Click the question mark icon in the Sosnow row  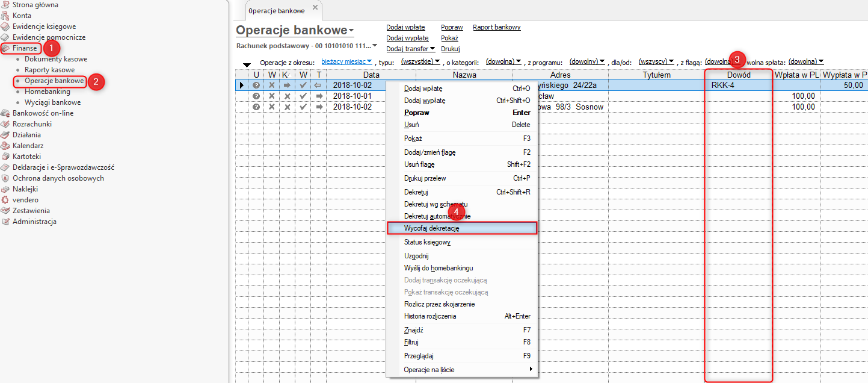tap(256, 107)
